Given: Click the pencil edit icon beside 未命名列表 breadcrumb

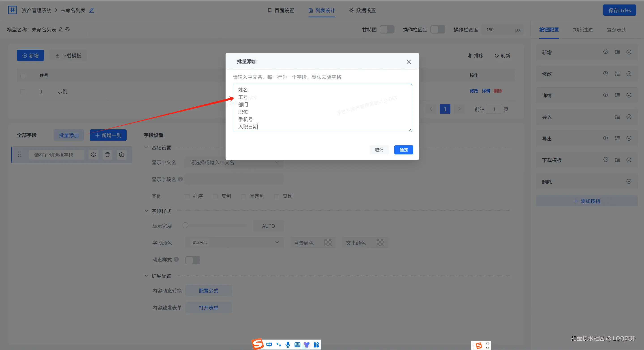Looking at the screenshot, I should [x=92, y=10].
